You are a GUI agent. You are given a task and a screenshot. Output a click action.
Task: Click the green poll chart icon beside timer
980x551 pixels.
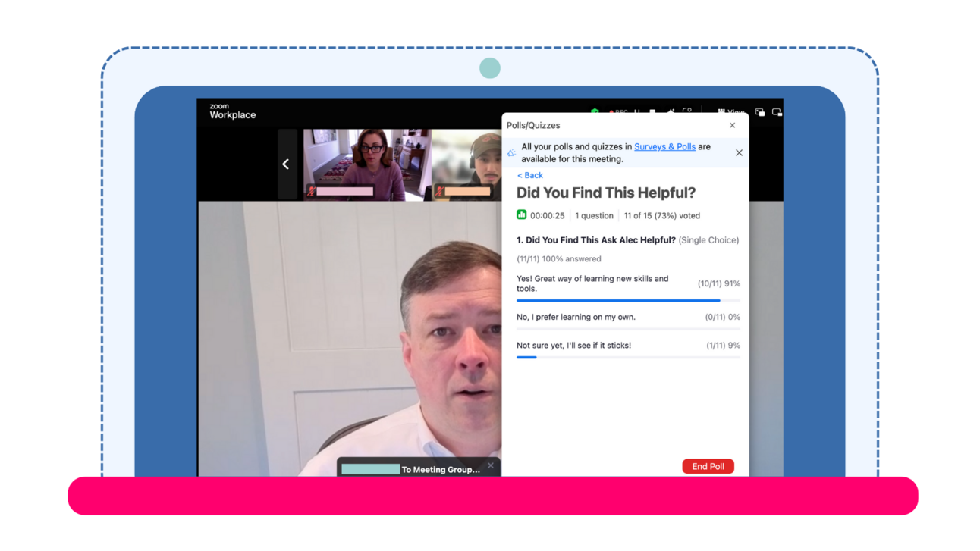pos(522,215)
